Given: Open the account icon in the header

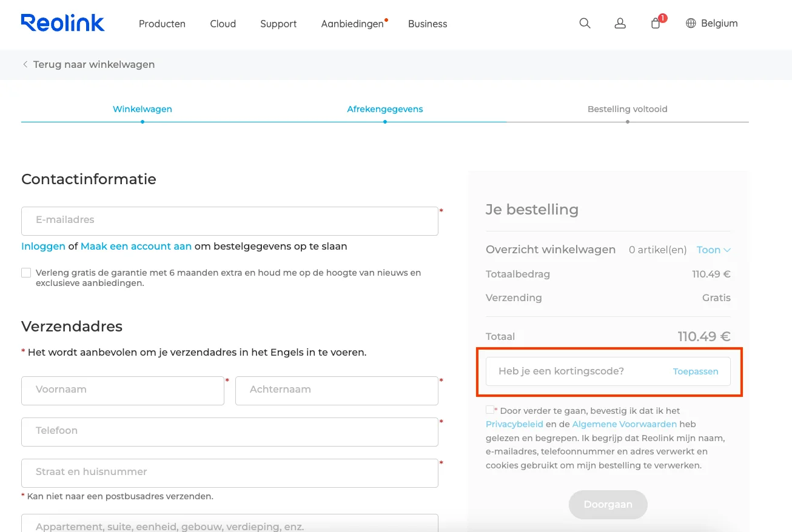Looking at the screenshot, I should pyautogui.click(x=620, y=23).
